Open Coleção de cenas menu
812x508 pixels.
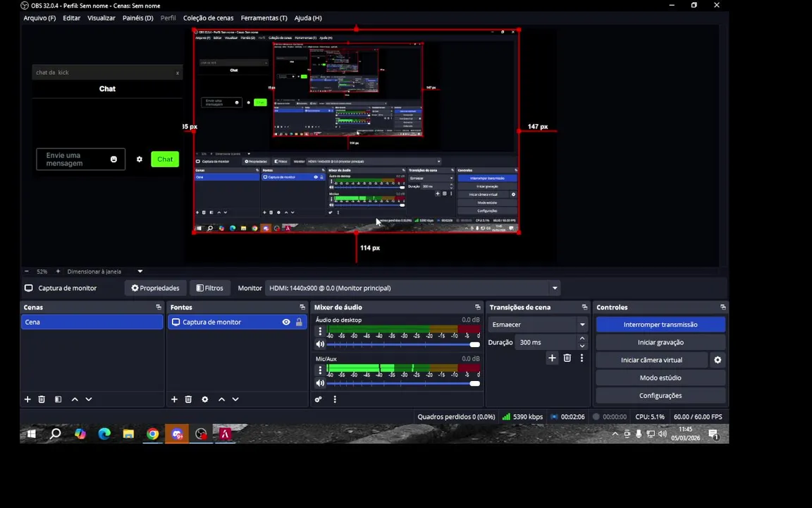coord(208,18)
